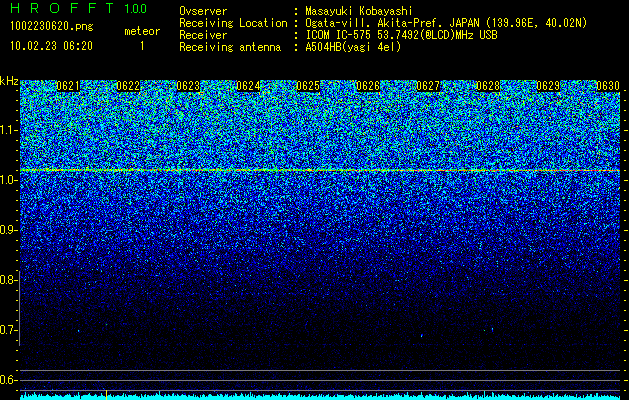Click the yellow detection tick in bottom cyan strip
This screenshot has height=400, width=629.
(106, 394)
